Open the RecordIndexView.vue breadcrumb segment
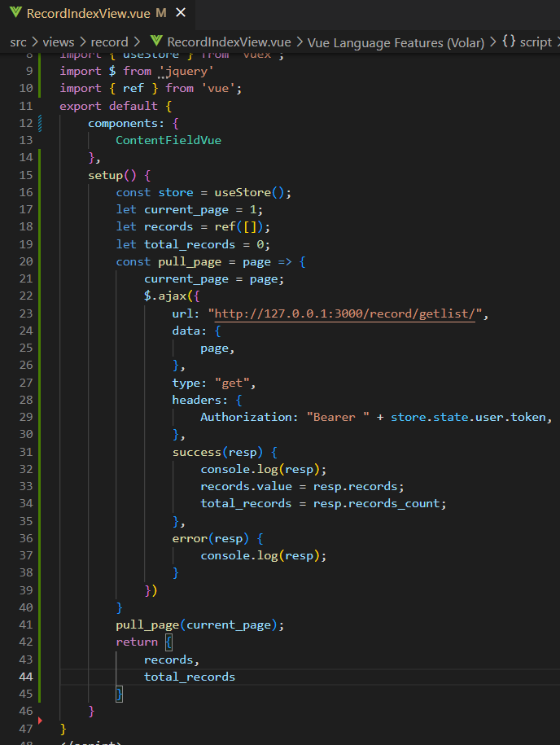Image resolution: width=560 pixels, height=745 pixels. 229,42
